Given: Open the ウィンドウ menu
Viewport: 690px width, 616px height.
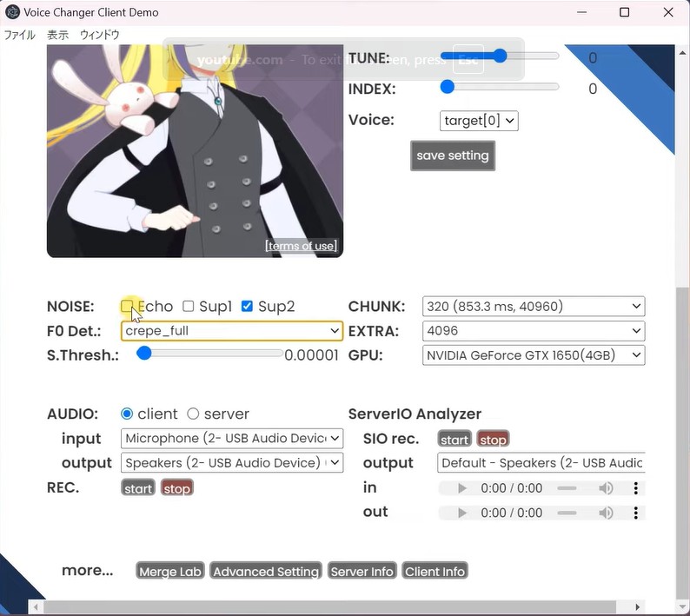Looking at the screenshot, I should click(99, 36).
